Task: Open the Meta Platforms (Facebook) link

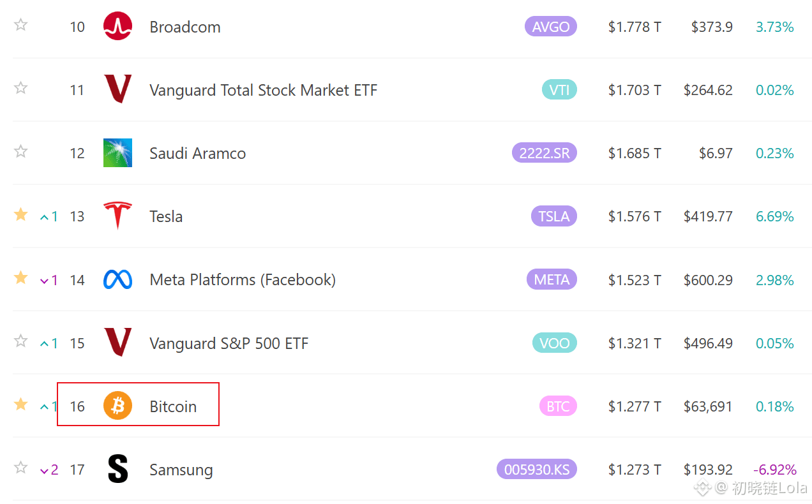Action: click(243, 280)
